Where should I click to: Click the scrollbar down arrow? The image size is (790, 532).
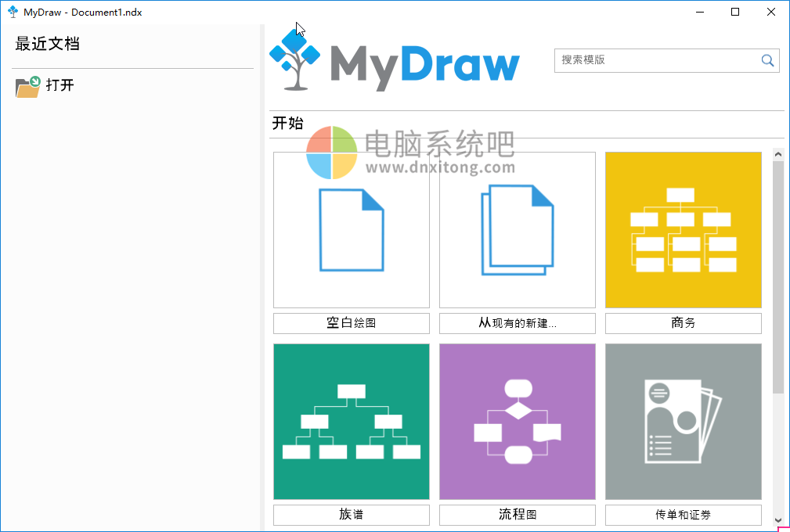click(x=779, y=519)
